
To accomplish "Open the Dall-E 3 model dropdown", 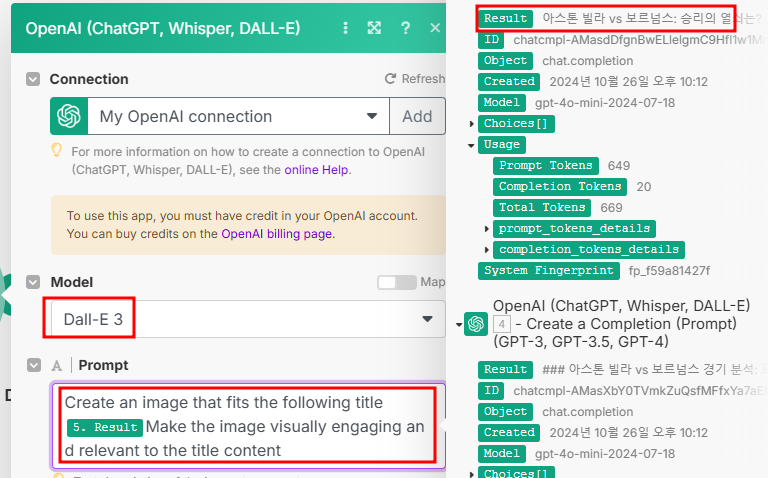I will coord(248,319).
